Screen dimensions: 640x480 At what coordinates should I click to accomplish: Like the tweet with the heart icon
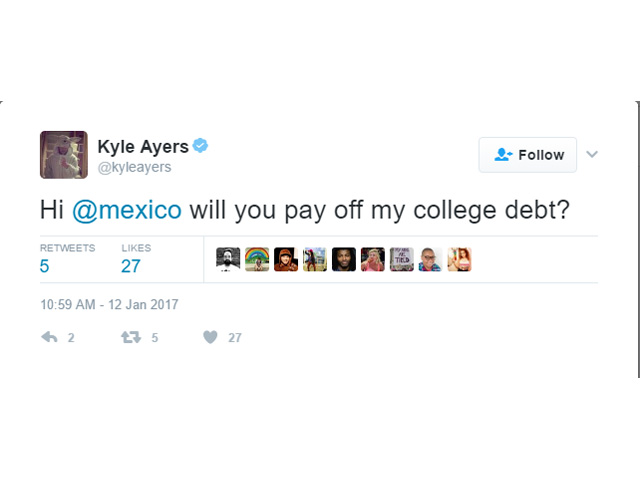[210, 337]
